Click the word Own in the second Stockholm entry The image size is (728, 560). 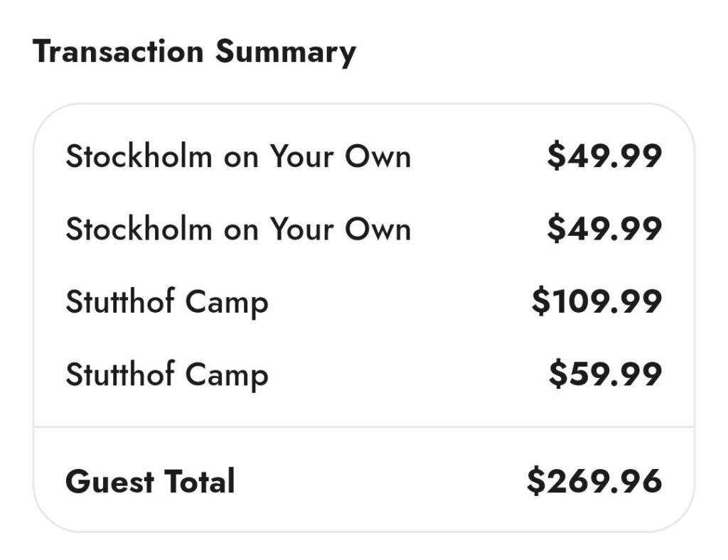378,230
